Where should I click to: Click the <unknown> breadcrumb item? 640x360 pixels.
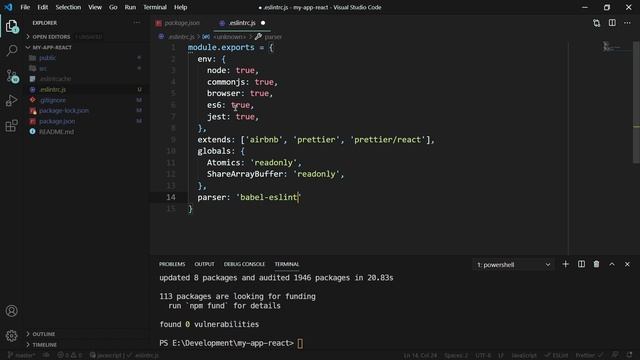tap(229, 37)
